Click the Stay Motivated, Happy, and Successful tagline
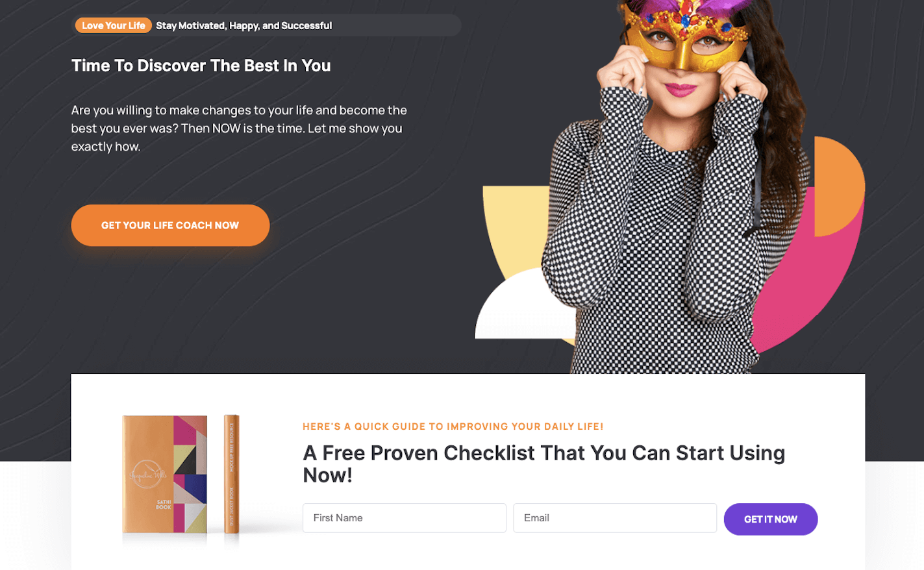 [x=243, y=25]
